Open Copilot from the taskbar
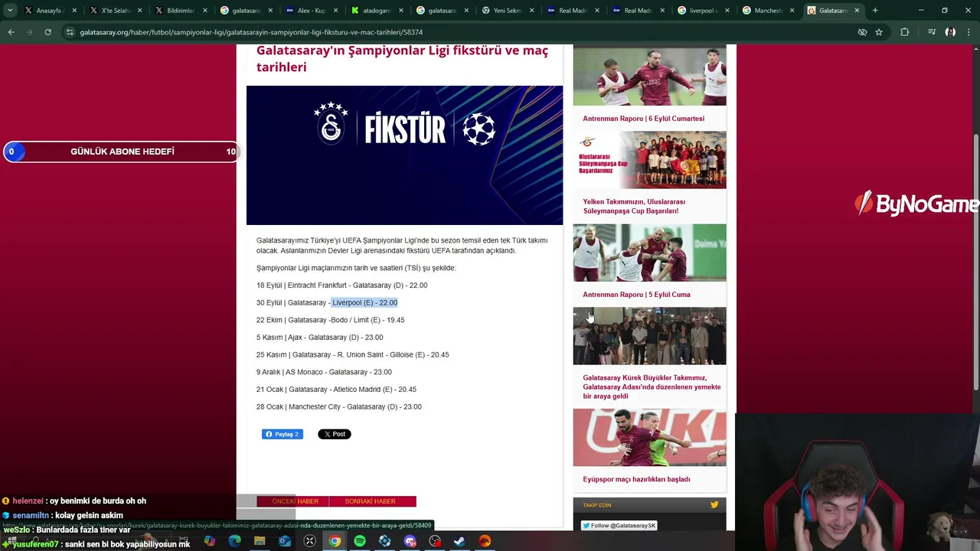 click(209, 541)
